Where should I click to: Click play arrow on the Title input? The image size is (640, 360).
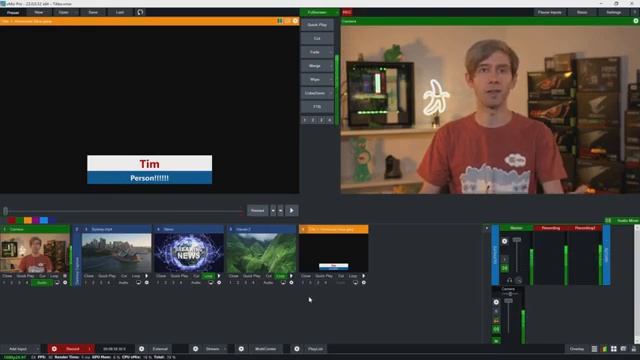coord(364,276)
